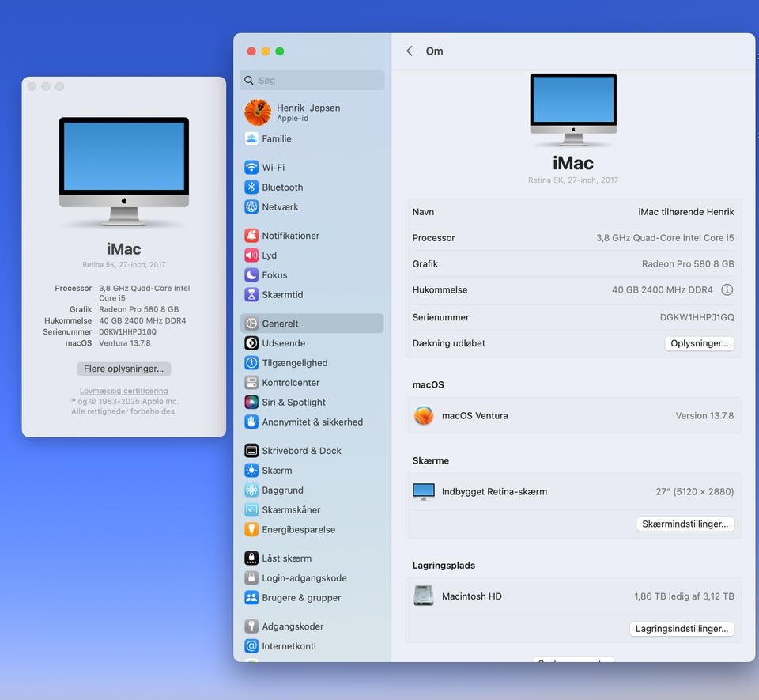Open Lagringsindstillinger... storage settings button

pos(682,629)
